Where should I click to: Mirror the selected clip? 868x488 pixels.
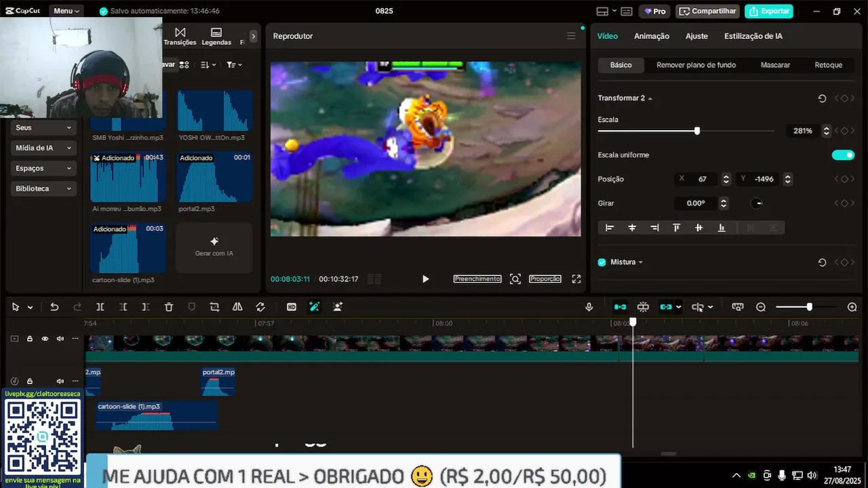point(237,307)
